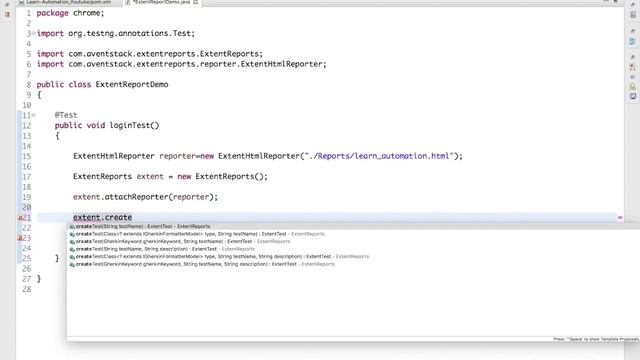Select the ExtentReportDemo.java editor tab

click(161, 2)
